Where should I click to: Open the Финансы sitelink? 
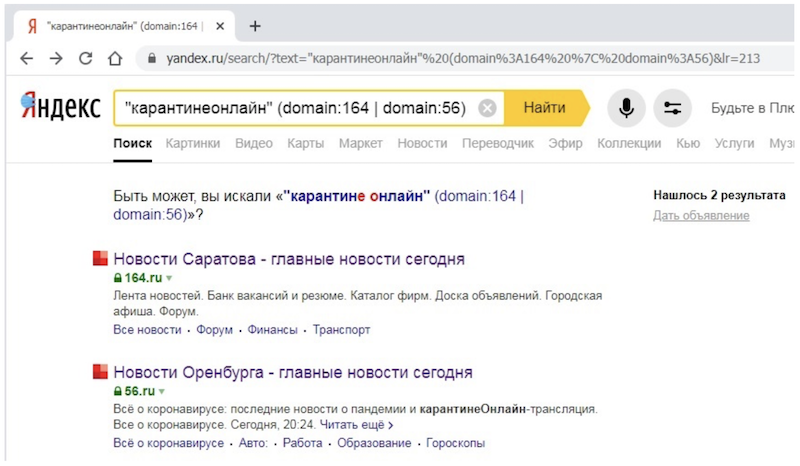click(272, 330)
